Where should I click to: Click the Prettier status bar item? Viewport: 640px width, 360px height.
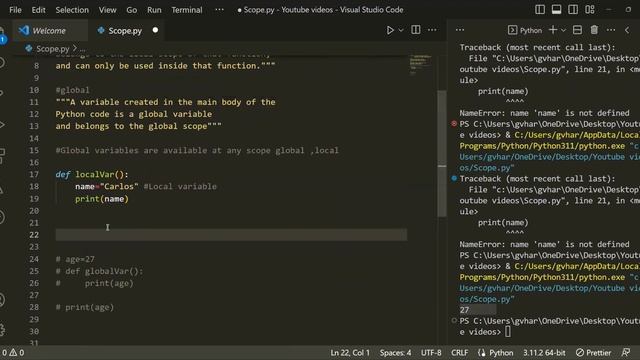[593, 353]
